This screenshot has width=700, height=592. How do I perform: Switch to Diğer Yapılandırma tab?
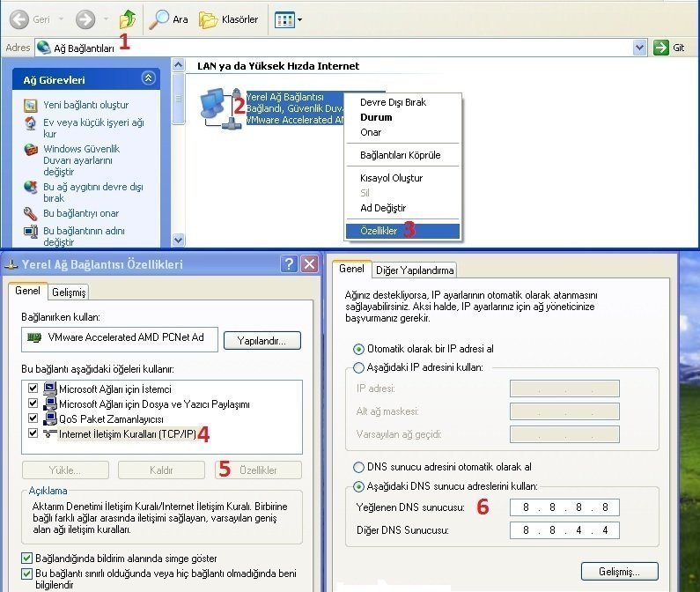coord(415,270)
